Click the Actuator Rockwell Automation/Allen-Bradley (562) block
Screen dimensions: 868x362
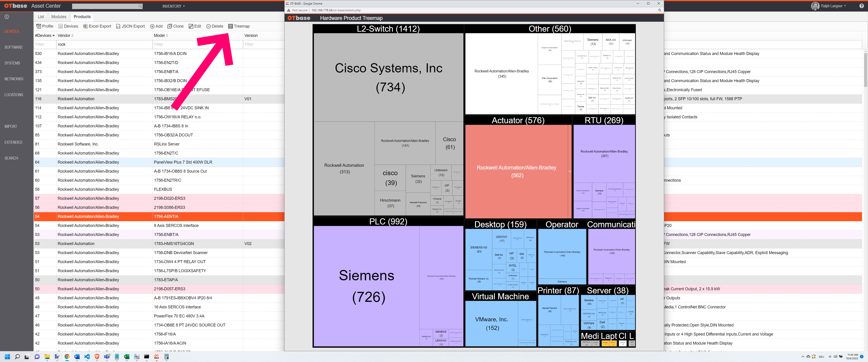[x=516, y=171]
